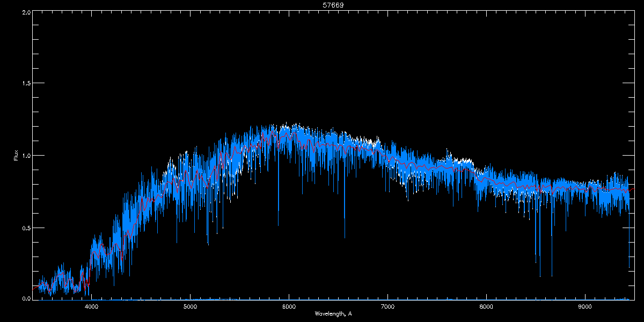This screenshot has width=644, height=322.
Task: Click the 1.0 flux tick label
Action: 25,155
